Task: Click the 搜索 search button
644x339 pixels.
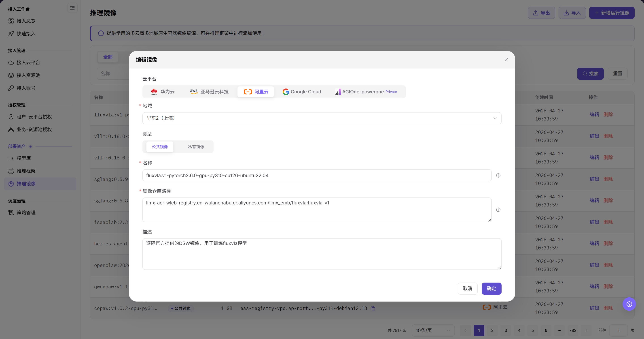Action: pyautogui.click(x=590, y=74)
